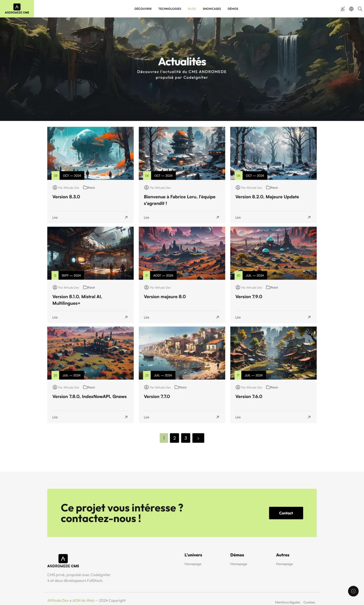Viewport: 364px width, 605px height.
Task: Click the arrow icon on Version 7.9.0 card
Action: click(x=309, y=317)
